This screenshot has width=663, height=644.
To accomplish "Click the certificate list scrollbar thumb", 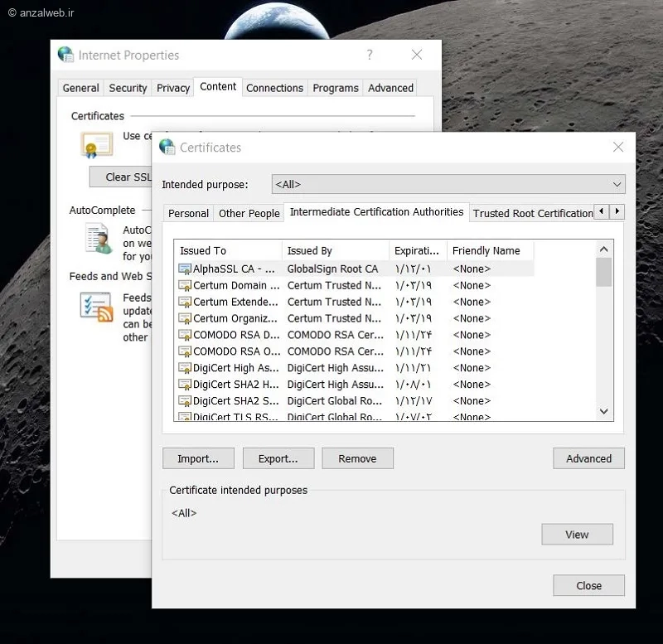I will click(604, 273).
